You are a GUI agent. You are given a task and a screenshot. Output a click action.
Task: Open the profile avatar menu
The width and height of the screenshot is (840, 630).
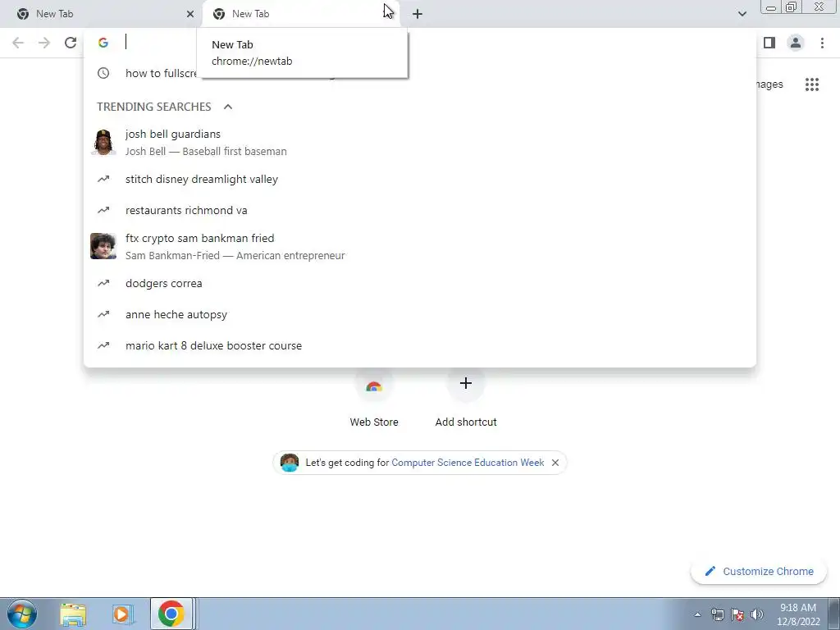[x=796, y=43]
